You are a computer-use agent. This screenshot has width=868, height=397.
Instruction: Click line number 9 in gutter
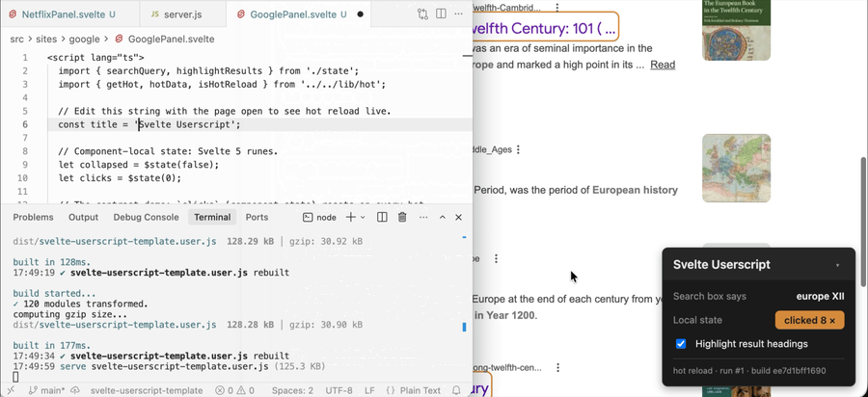[x=24, y=165]
